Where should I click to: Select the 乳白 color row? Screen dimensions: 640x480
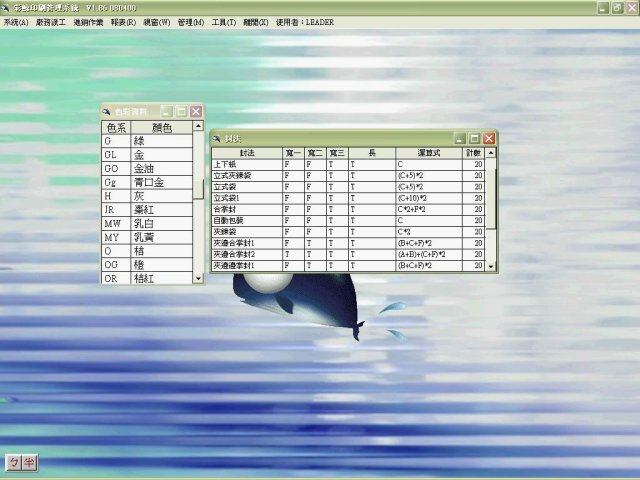(150, 224)
